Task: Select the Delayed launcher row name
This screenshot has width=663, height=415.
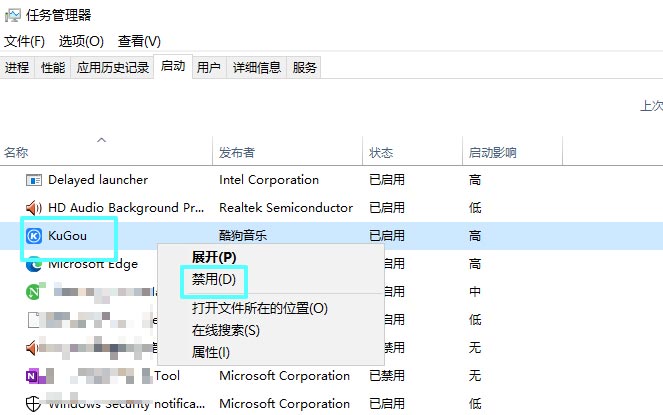Action: 98,180
